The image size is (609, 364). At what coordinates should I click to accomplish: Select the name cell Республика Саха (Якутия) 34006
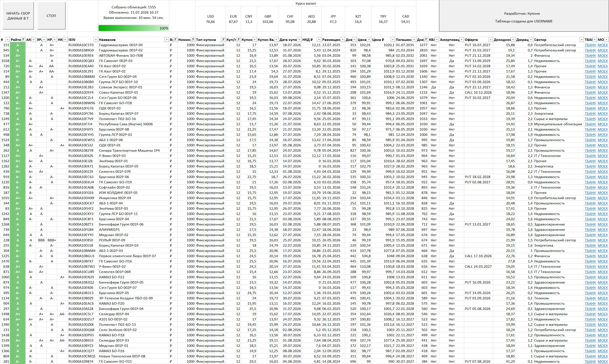coord(134,124)
